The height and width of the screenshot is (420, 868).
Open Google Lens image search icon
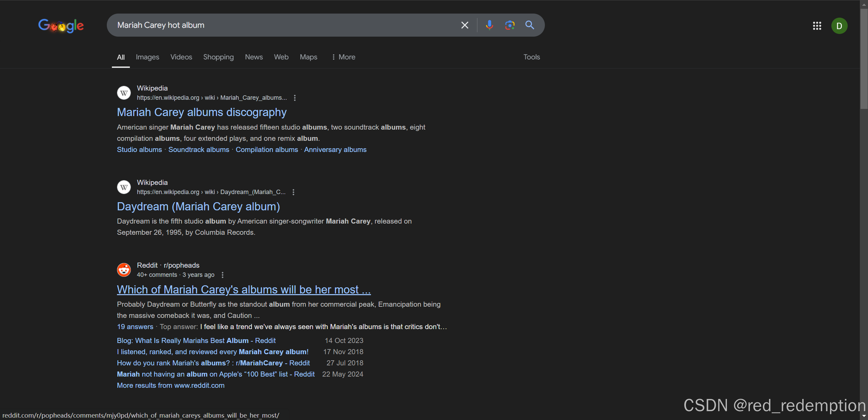(x=510, y=25)
